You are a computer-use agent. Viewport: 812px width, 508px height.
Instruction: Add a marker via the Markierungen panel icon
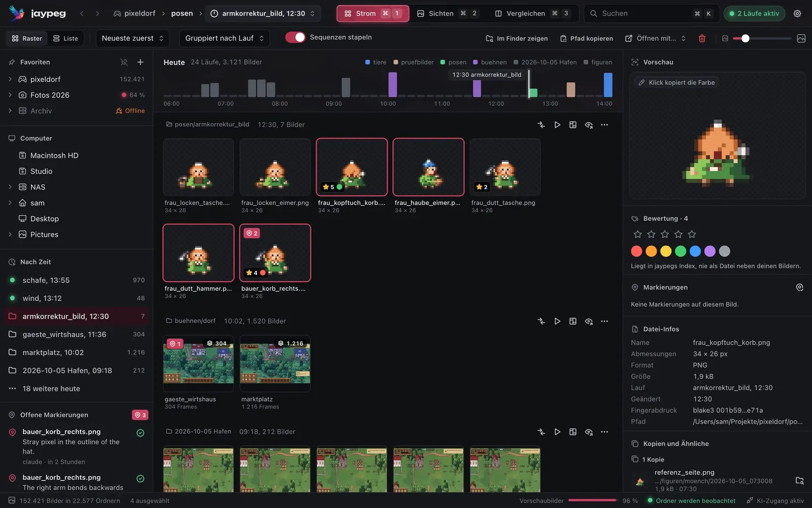coord(799,288)
